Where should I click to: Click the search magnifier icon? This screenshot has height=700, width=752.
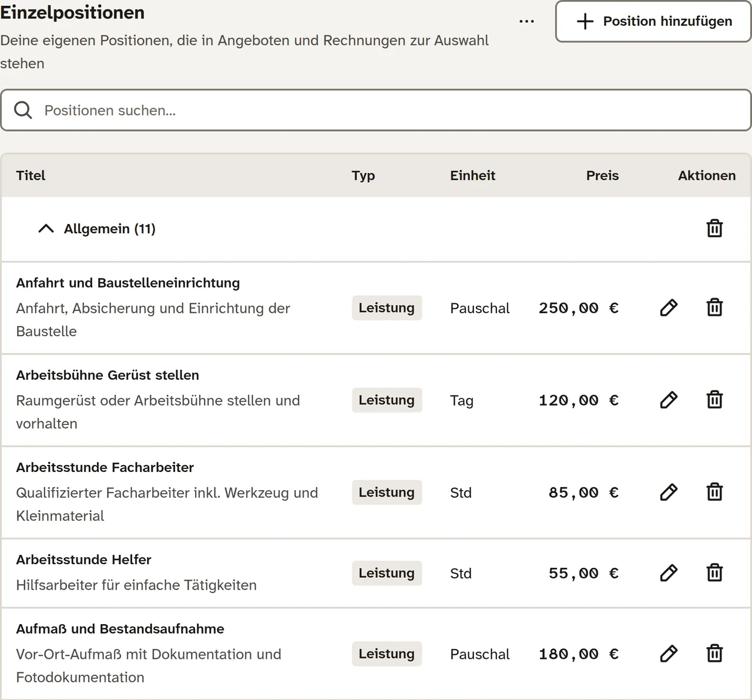pyautogui.click(x=23, y=110)
